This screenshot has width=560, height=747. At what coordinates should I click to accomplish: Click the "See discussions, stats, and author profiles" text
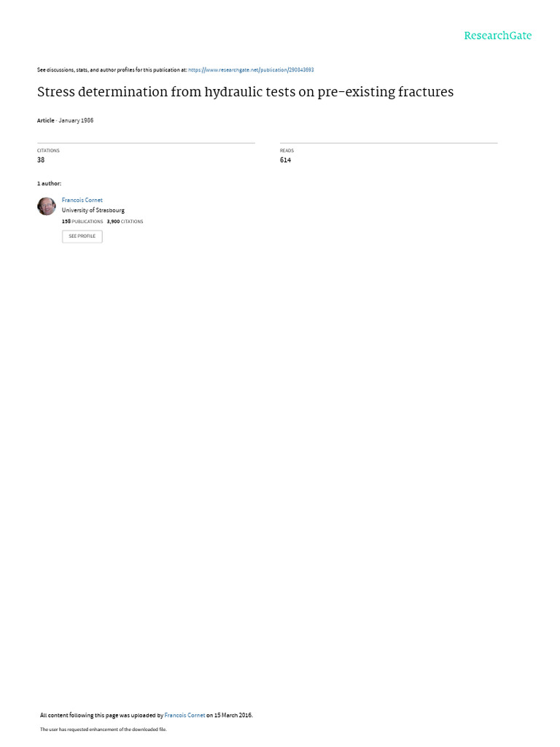(86, 69)
